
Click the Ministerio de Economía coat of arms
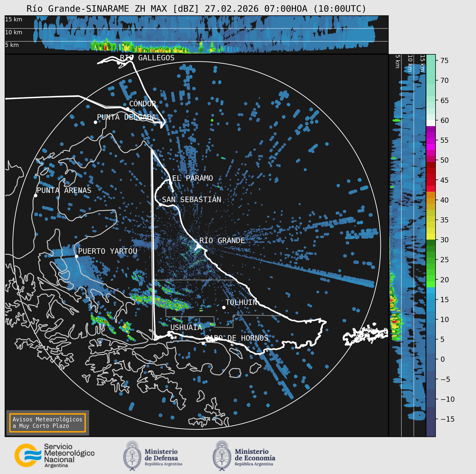[222, 456]
